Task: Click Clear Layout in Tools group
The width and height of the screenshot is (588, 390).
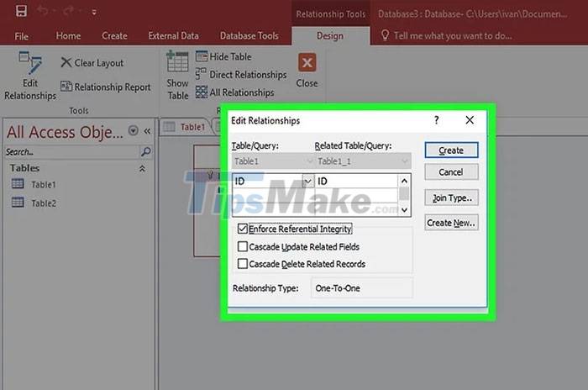Action: click(92, 63)
